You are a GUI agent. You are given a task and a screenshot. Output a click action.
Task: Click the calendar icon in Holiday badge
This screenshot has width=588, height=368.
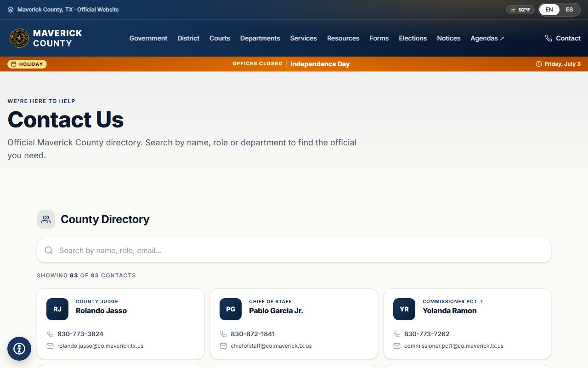[14, 64]
